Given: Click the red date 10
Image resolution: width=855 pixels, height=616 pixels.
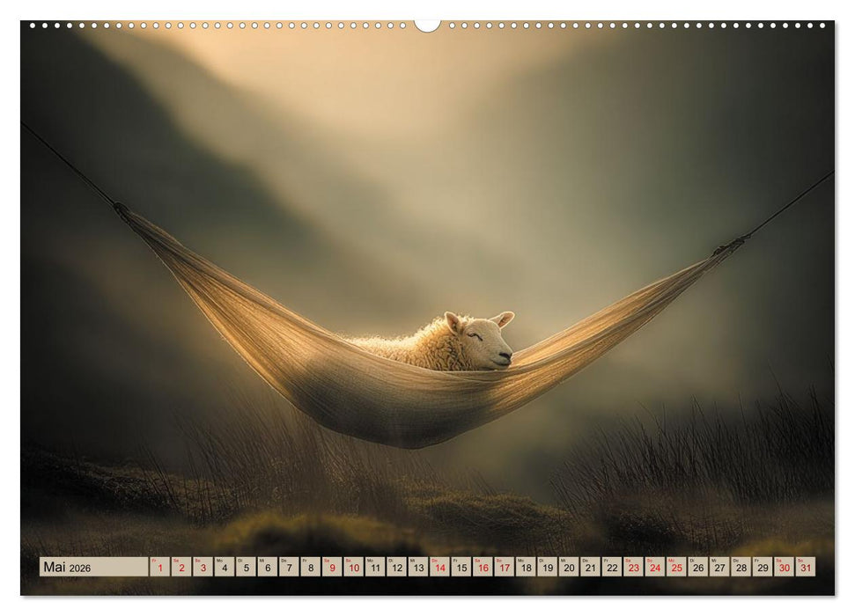Looking at the screenshot, I should tap(353, 568).
